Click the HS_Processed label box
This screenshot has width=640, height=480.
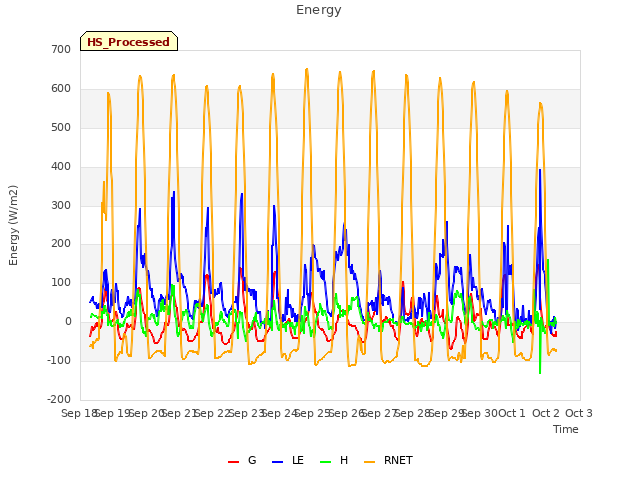click(129, 41)
